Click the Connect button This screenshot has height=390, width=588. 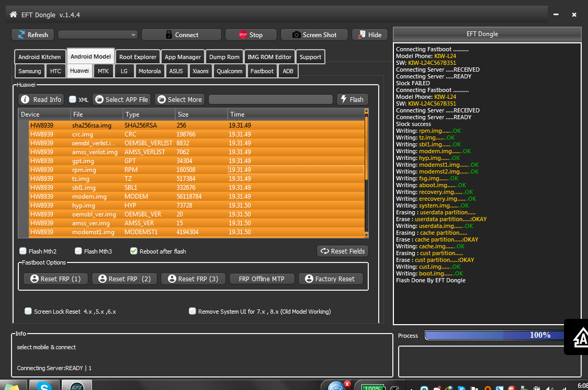pos(182,35)
